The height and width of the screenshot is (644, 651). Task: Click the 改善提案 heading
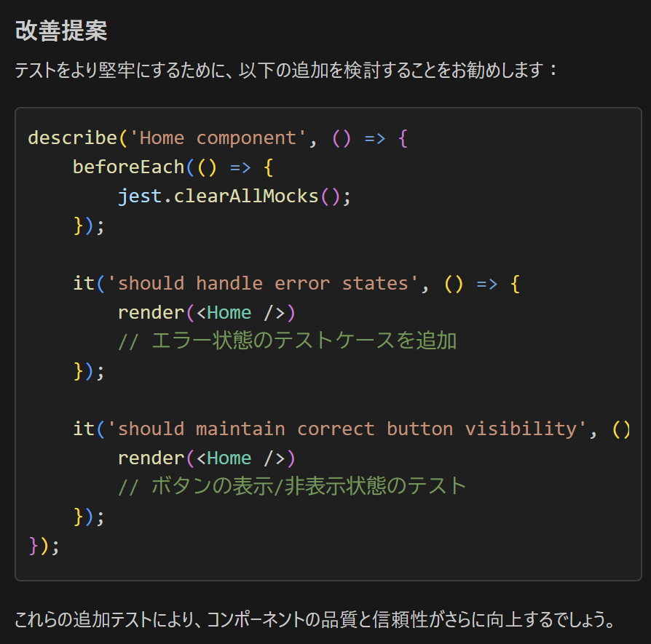61,31
